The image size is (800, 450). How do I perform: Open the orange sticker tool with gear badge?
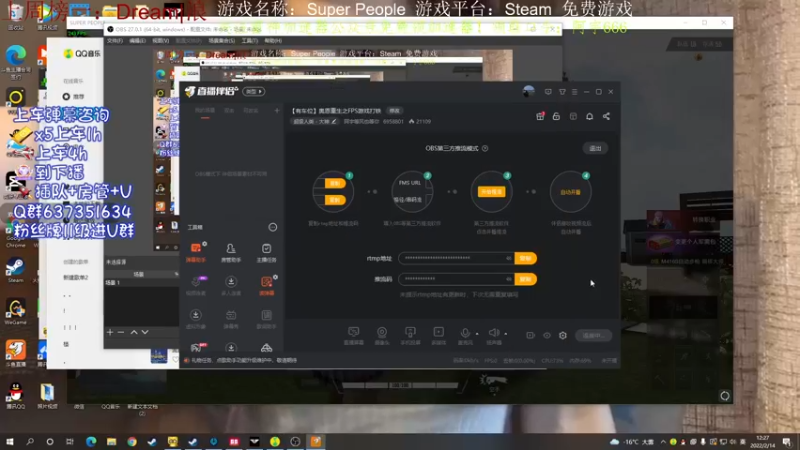(x=266, y=286)
